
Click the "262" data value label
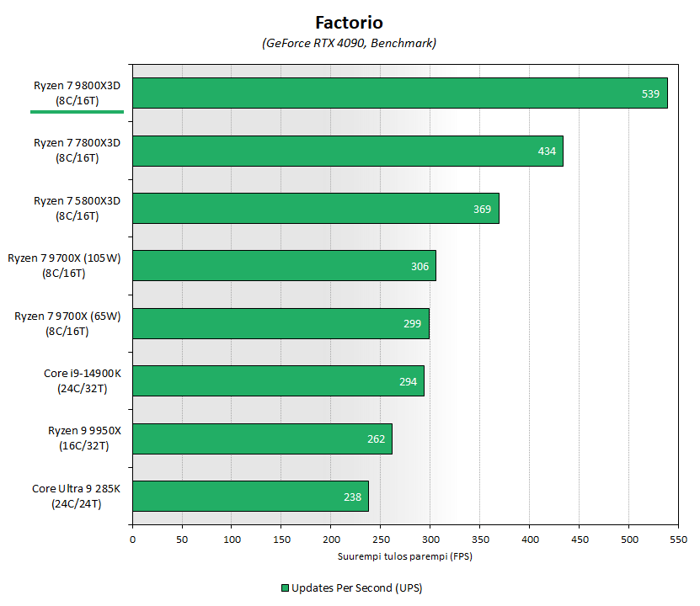(376, 439)
